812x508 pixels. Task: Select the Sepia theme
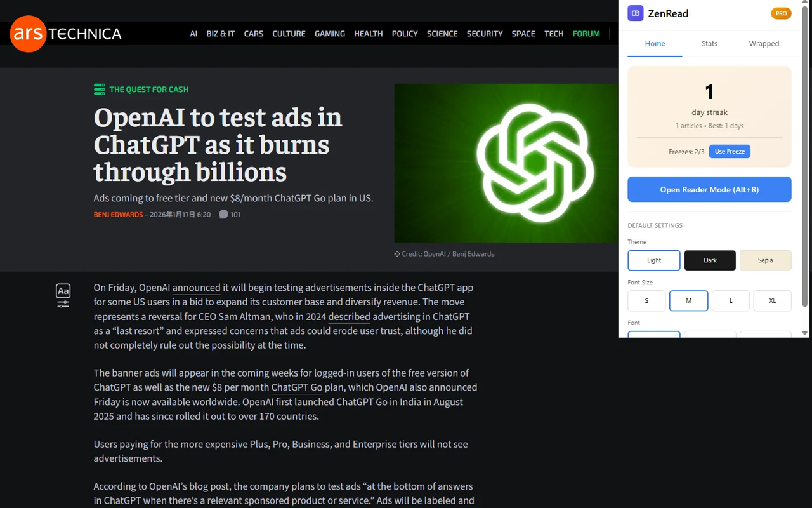766,260
